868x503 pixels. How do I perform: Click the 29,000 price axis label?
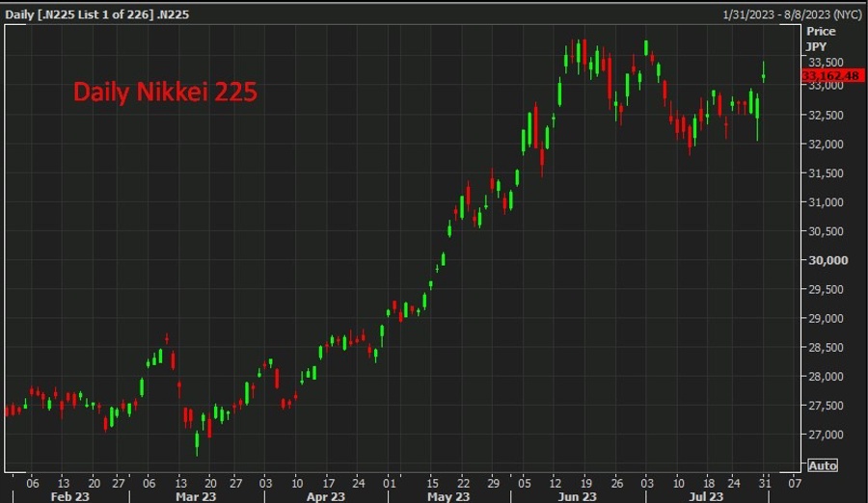(x=826, y=318)
